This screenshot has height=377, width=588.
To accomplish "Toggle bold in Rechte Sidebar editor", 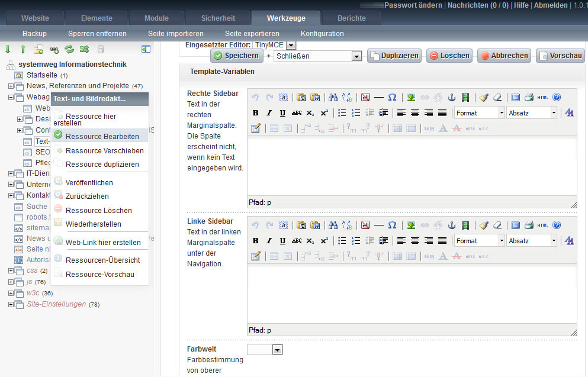I will coord(255,113).
